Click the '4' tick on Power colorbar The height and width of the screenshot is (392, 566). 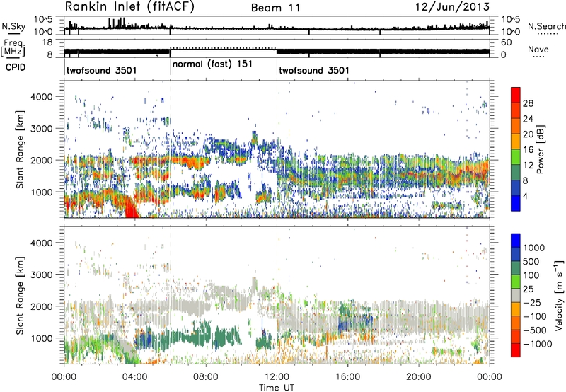pyautogui.click(x=526, y=197)
